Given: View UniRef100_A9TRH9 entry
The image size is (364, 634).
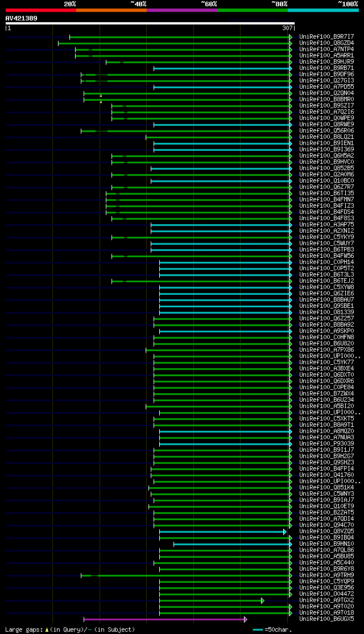Looking at the screenshot, I should [326, 575].
